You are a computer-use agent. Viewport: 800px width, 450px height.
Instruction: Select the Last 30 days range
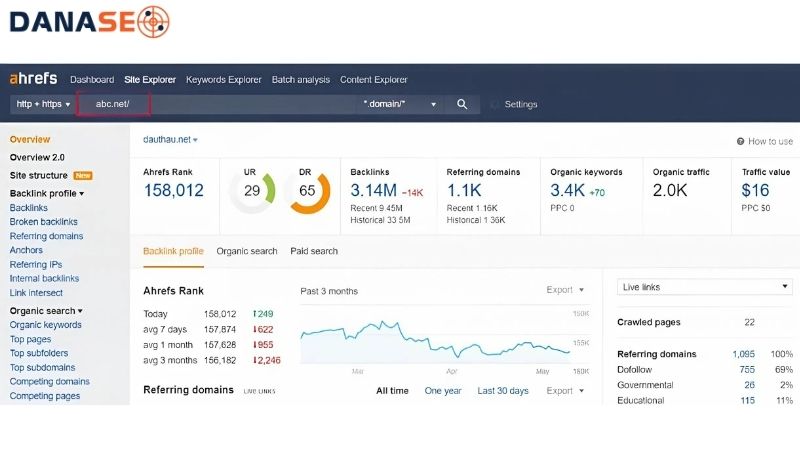(503, 391)
